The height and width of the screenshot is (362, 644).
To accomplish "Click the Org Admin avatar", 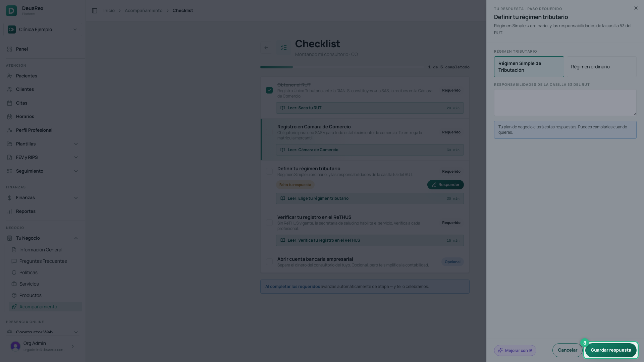I will pos(15,346).
